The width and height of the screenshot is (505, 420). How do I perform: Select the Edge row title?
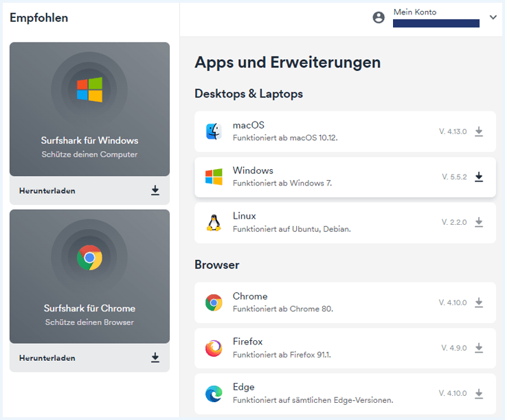pos(243,387)
